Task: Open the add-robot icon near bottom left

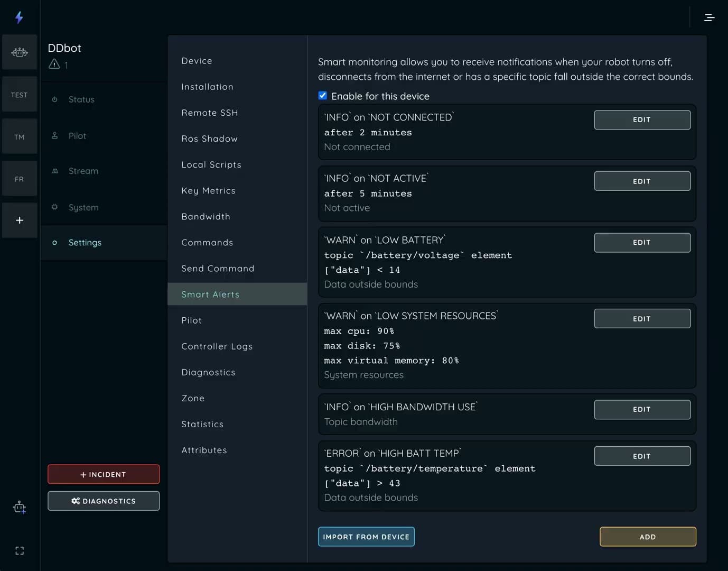Action: coord(20,508)
